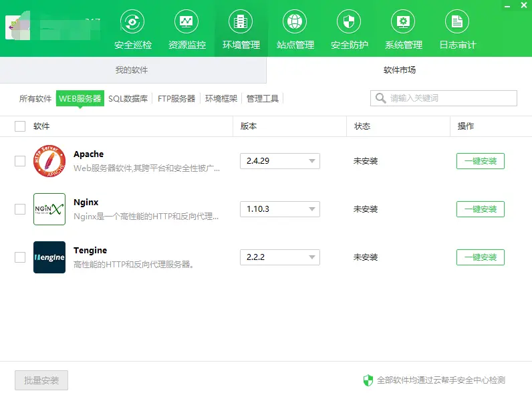Click the Nginx software name
The width and height of the screenshot is (532, 397).
[86, 203]
